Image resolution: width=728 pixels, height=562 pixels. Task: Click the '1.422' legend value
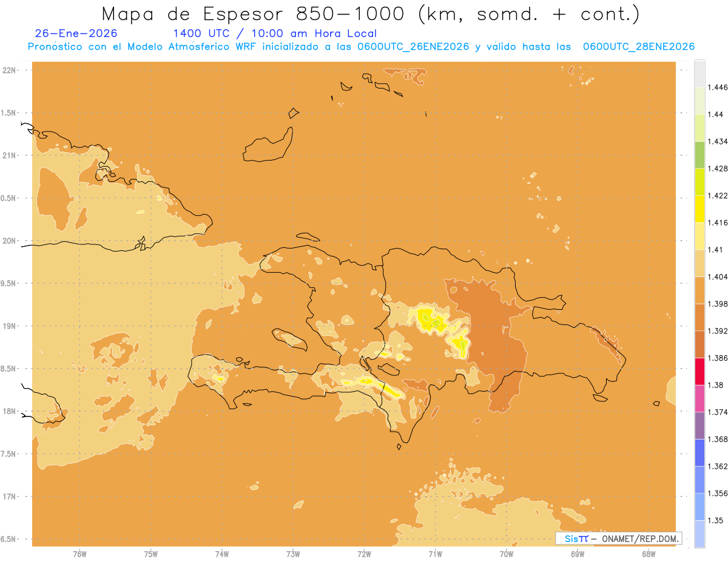(x=717, y=195)
